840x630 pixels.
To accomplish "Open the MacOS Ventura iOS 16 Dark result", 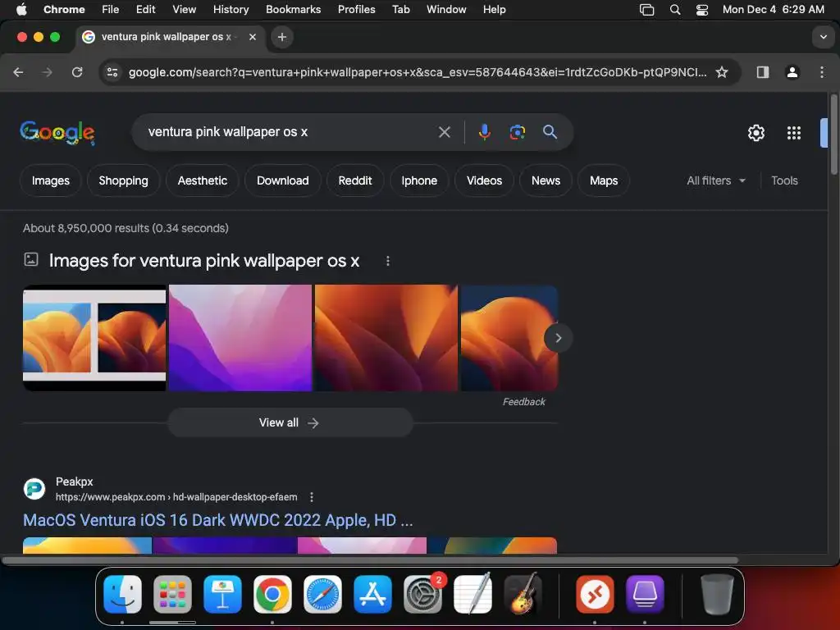I will tap(218, 520).
